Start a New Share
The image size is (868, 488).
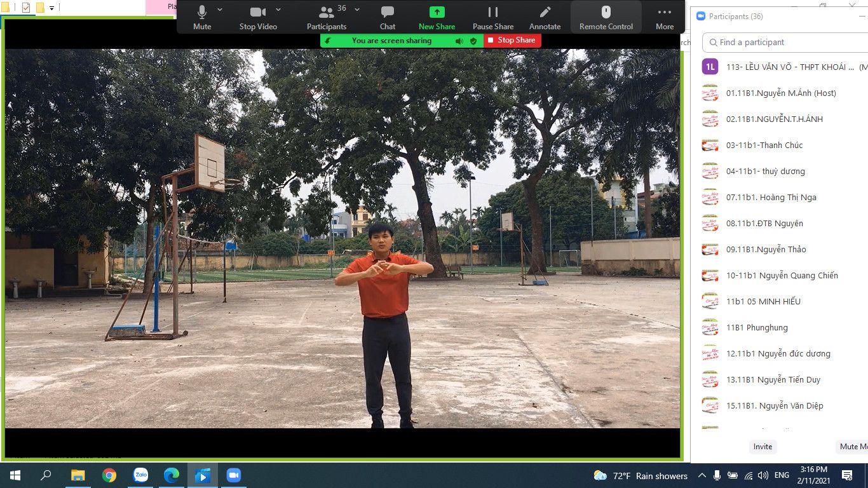point(437,17)
